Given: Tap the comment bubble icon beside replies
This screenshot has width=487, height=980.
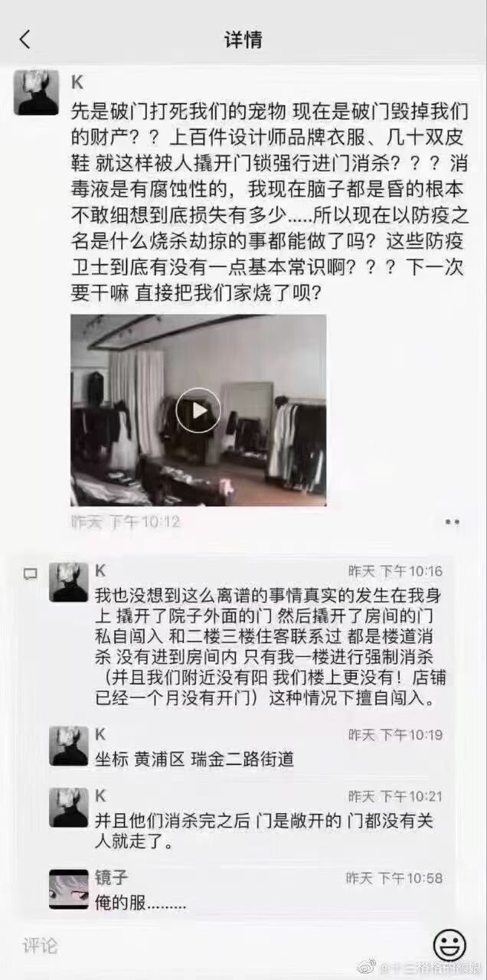Looking at the screenshot, I should [x=30, y=573].
